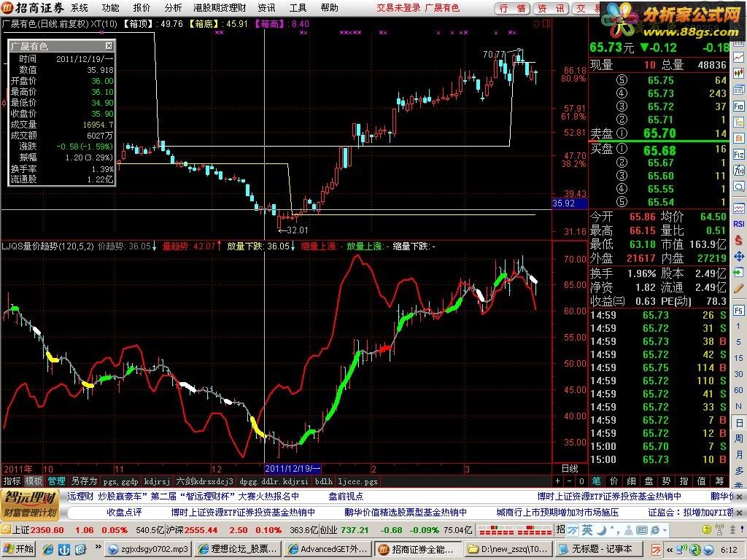Screen dimensions: 747x560
Task: Switch to 价 tab in quote panel
Action: (x=614, y=481)
